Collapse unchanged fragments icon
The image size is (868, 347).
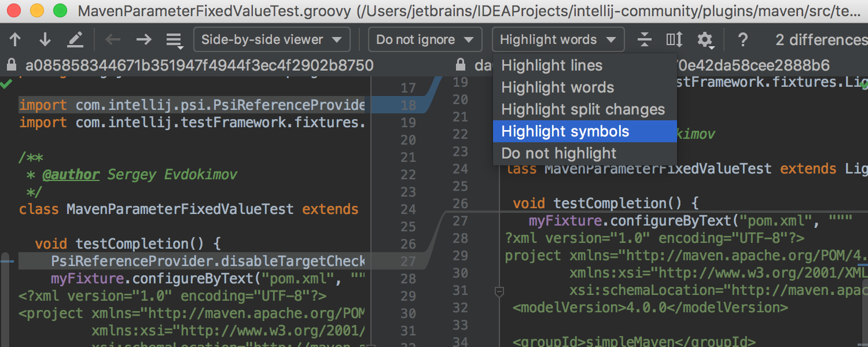pos(644,39)
